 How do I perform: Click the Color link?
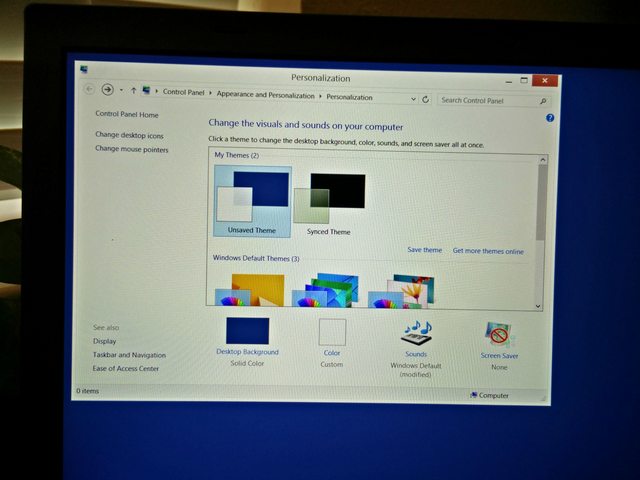[x=332, y=353]
